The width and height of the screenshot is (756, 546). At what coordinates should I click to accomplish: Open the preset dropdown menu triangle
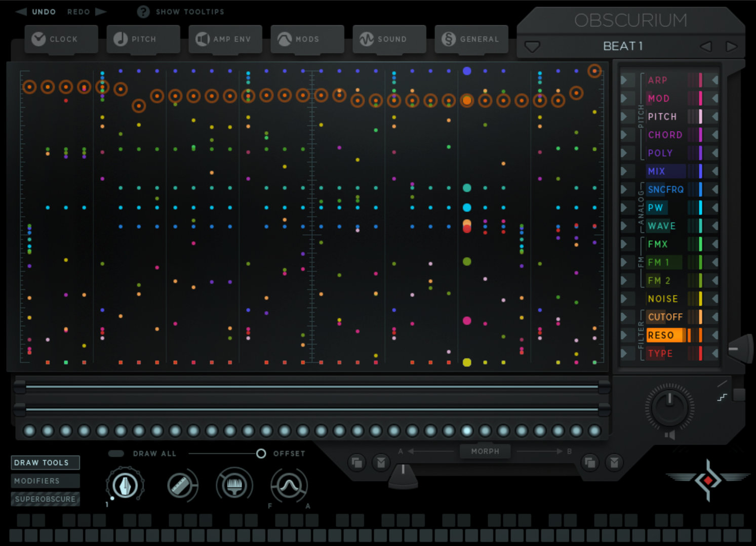click(x=532, y=47)
